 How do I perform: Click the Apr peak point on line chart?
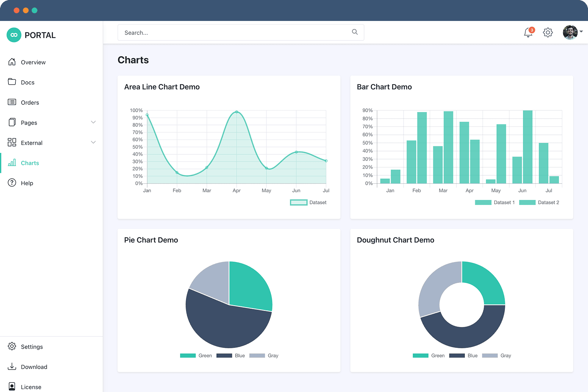click(237, 112)
